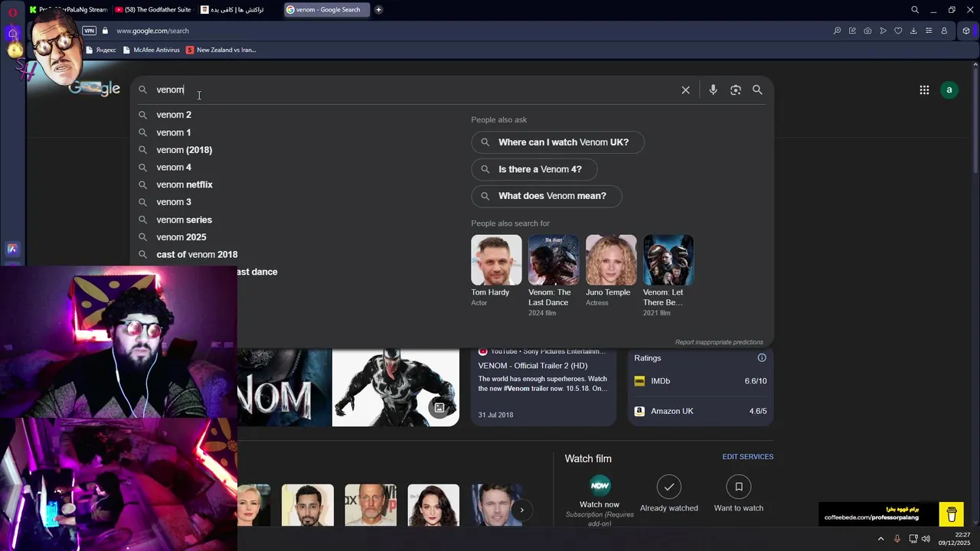Submit search using the magnifier button
The width and height of the screenshot is (980, 551).
(x=757, y=90)
